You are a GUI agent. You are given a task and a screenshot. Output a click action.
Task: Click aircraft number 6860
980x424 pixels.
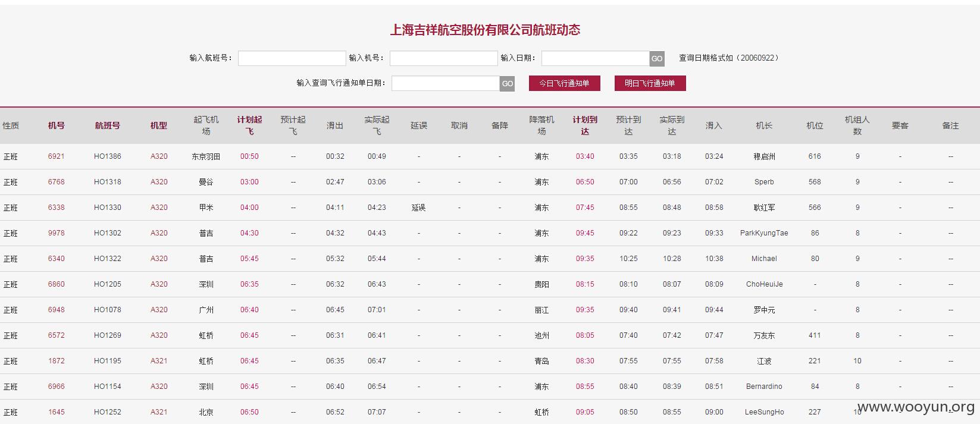click(57, 284)
